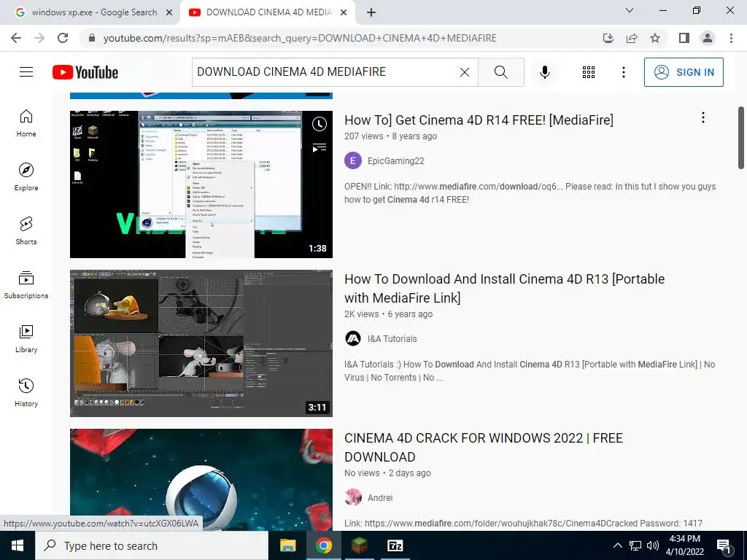Open Chrome's three-dot menu
Image resolution: width=747 pixels, height=560 pixels.
(731, 38)
